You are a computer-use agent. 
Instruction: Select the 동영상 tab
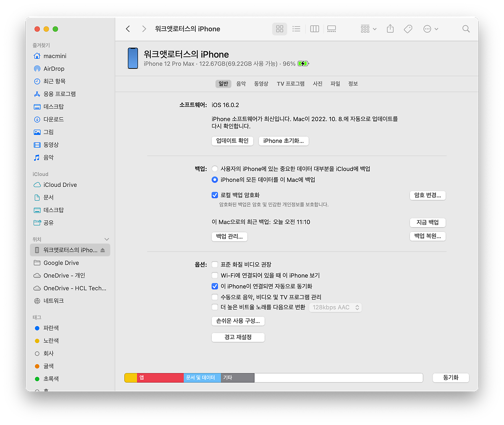(x=261, y=84)
